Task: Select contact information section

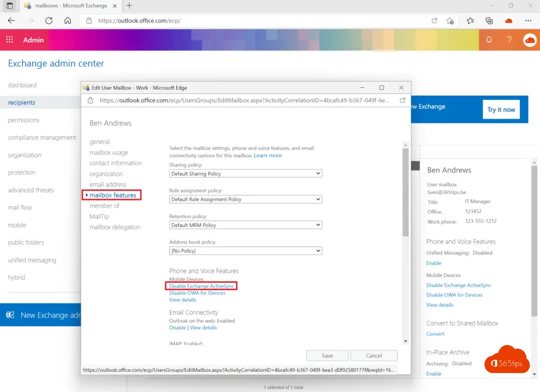Action: click(x=115, y=163)
